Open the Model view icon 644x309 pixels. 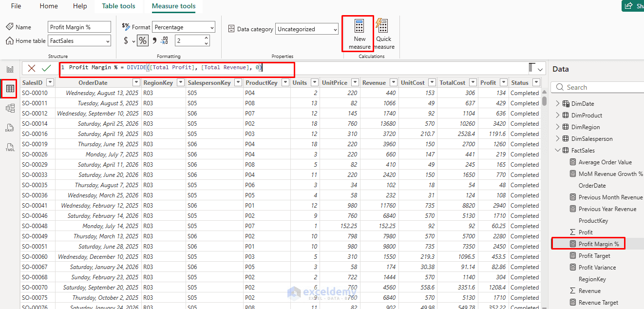pos(10,108)
